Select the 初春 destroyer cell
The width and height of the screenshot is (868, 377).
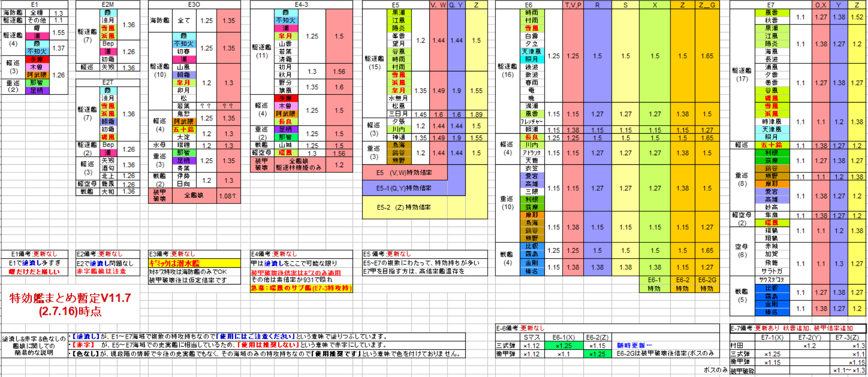coord(184,52)
